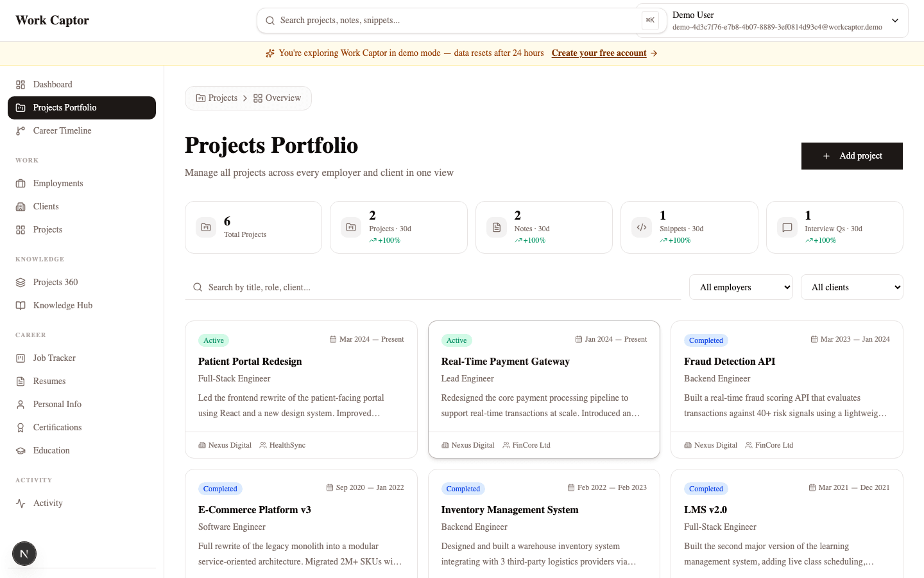Go to Employments section
The width and height of the screenshot is (924, 578).
tap(81, 184)
